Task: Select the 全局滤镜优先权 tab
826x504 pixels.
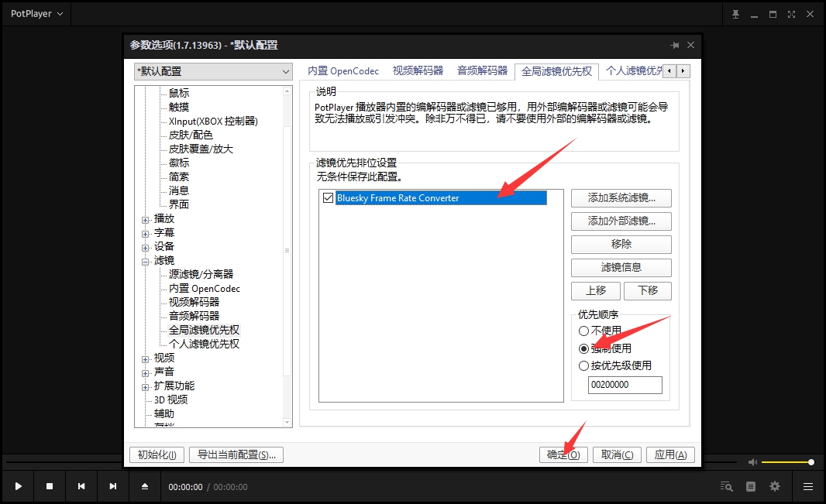Action: (556, 71)
